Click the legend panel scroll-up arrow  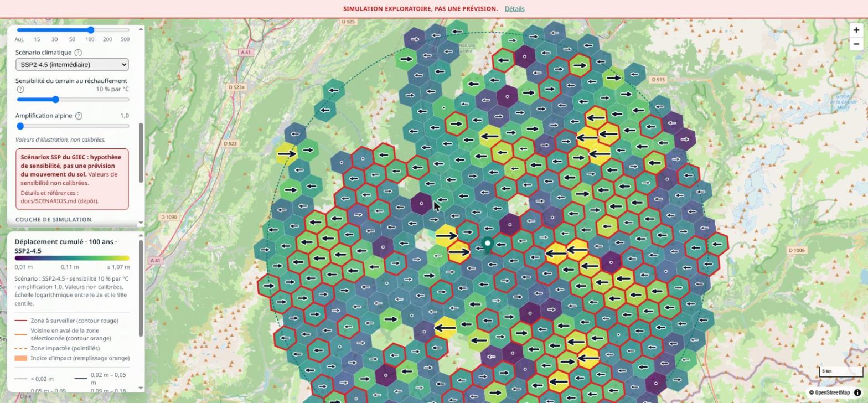(141, 236)
